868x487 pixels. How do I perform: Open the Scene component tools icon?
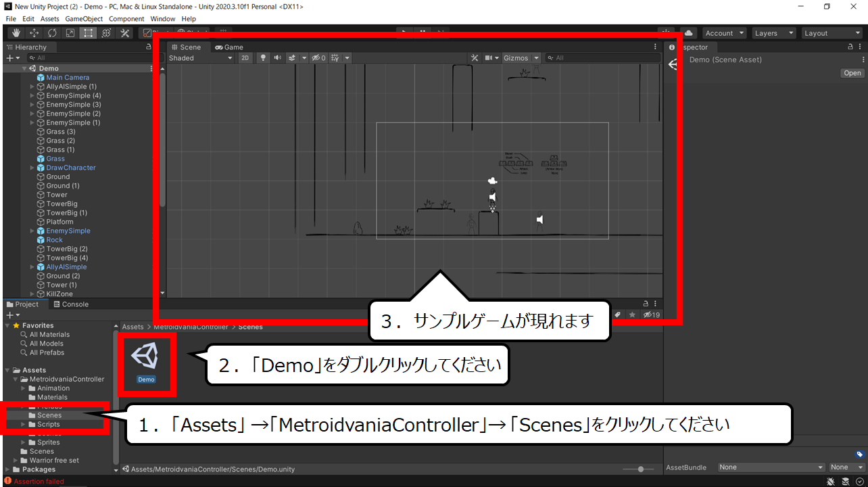click(475, 58)
